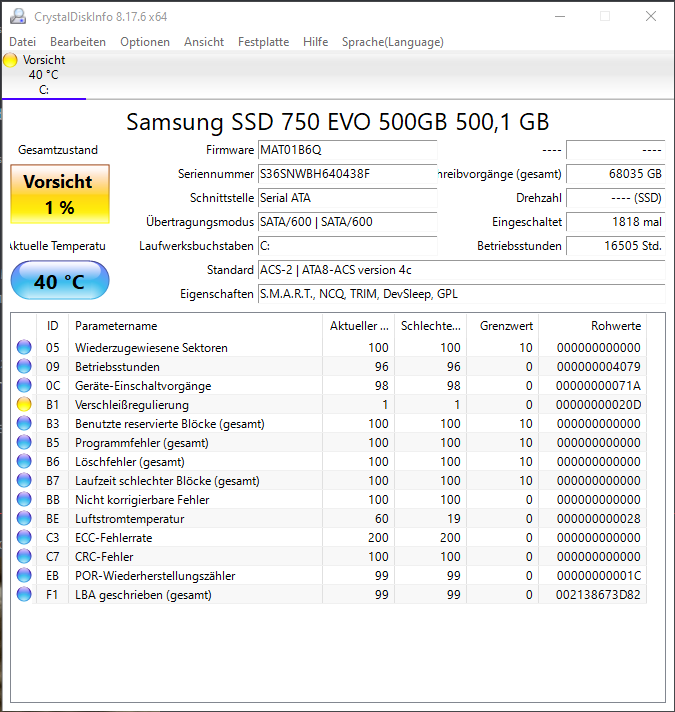Image resolution: width=675 pixels, height=712 pixels.
Task: Click raw value 000000004079
Action: tap(598, 367)
